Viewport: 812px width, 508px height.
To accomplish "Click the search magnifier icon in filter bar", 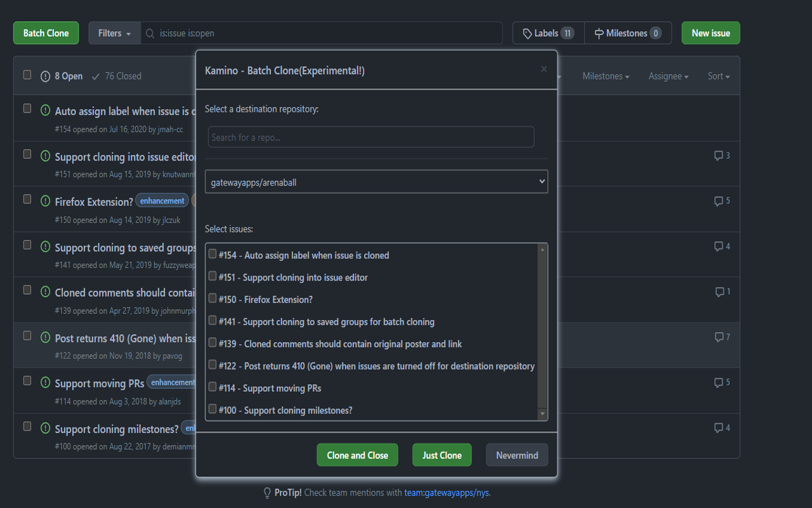I will click(150, 34).
